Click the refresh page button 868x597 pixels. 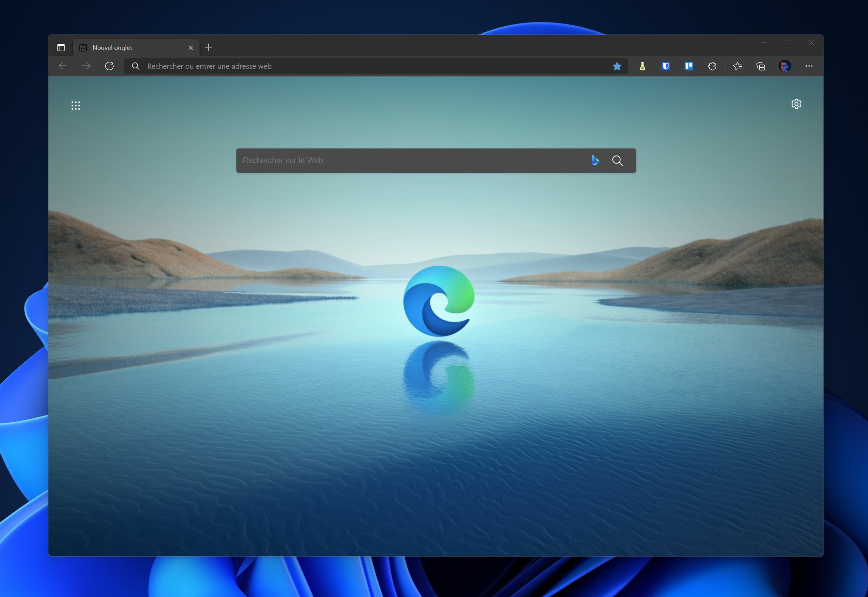(109, 66)
